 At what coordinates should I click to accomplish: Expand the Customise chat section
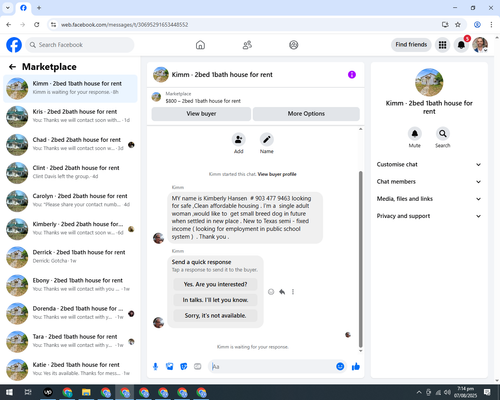[x=429, y=164]
